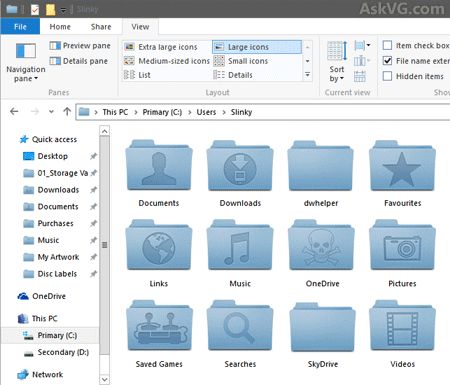450x385 pixels.
Task: Choose List layout
Action: point(137,75)
